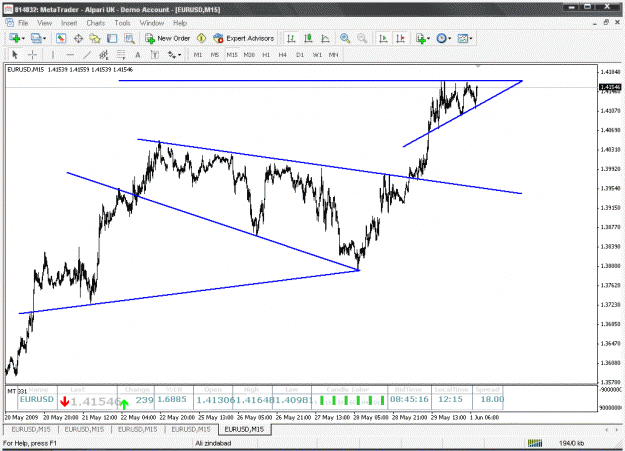Show the Navigator folder-star icon
Image resolution: width=625 pixels, height=451 pixels.
(x=95, y=38)
